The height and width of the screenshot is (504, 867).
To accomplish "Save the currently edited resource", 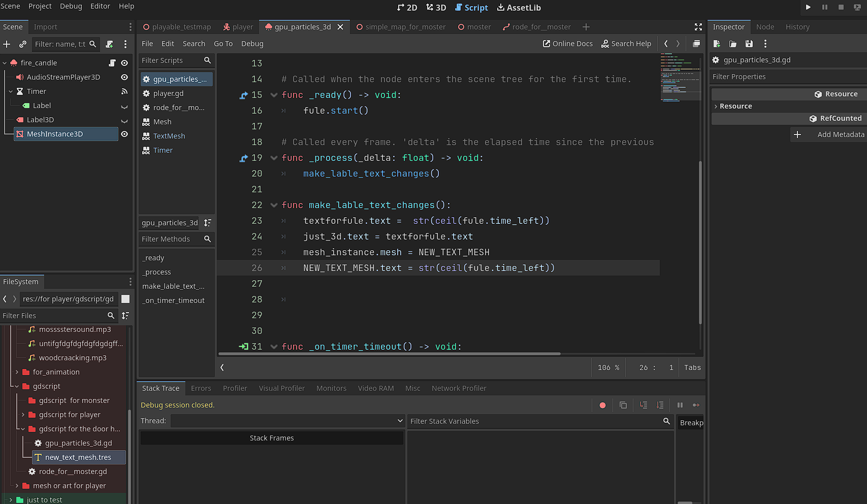I will pyautogui.click(x=749, y=44).
